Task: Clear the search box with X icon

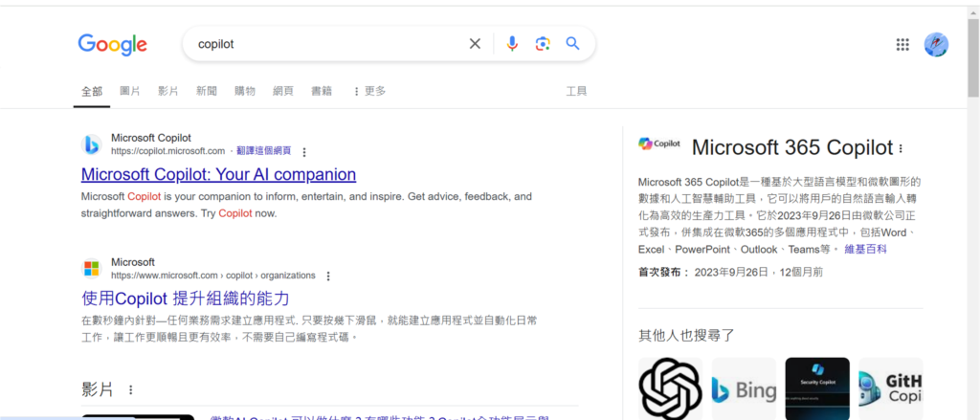Action: coord(475,44)
